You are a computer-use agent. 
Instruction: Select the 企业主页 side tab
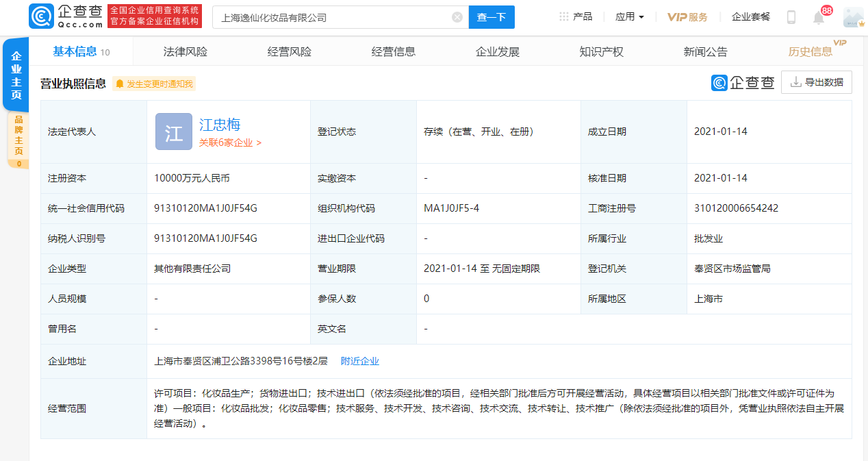coord(16,75)
